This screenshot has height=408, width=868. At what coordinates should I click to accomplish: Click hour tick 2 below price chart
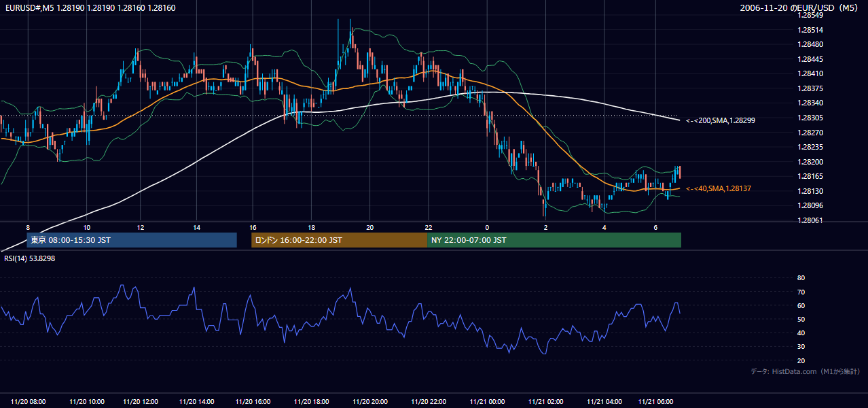point(545,227)
